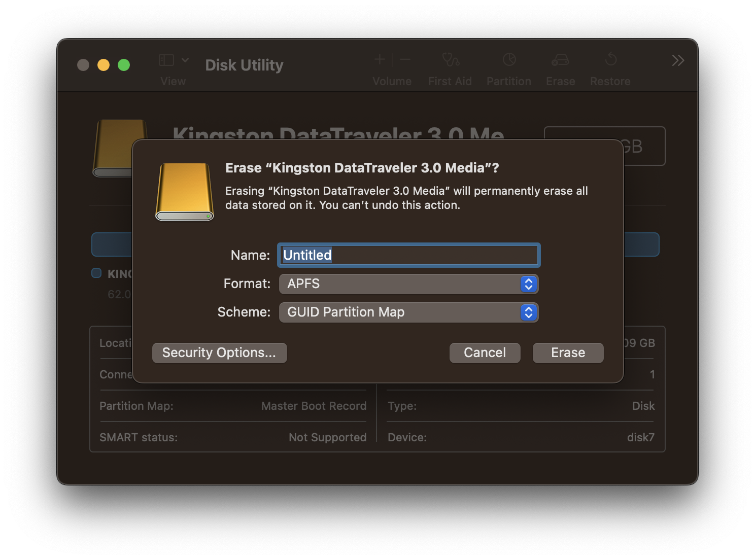Click the Volume toolbar label
The width and height of the screenshot is (755, 560).
coord(392,81)
